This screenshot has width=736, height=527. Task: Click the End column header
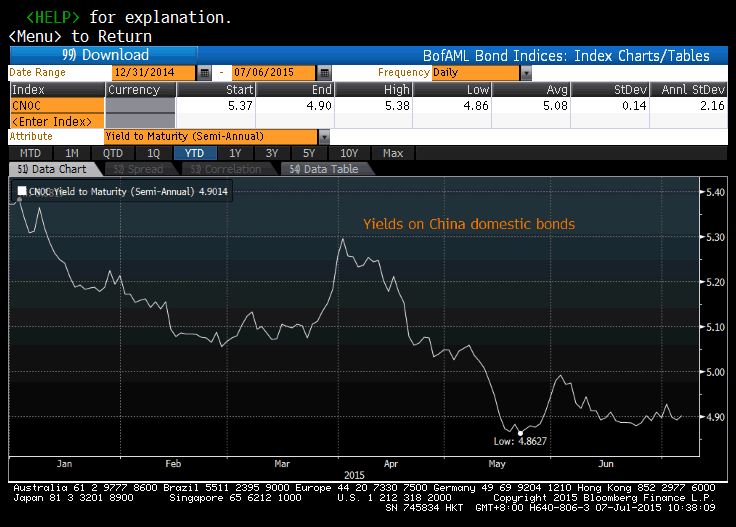[x=295, y=90]
